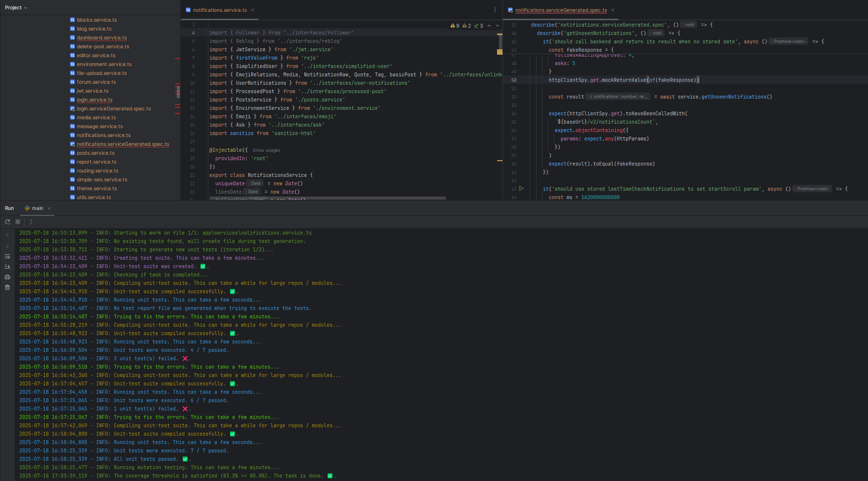Open editor tabs more-options menu
Screen dimensions: 868x481
point(495,10)
